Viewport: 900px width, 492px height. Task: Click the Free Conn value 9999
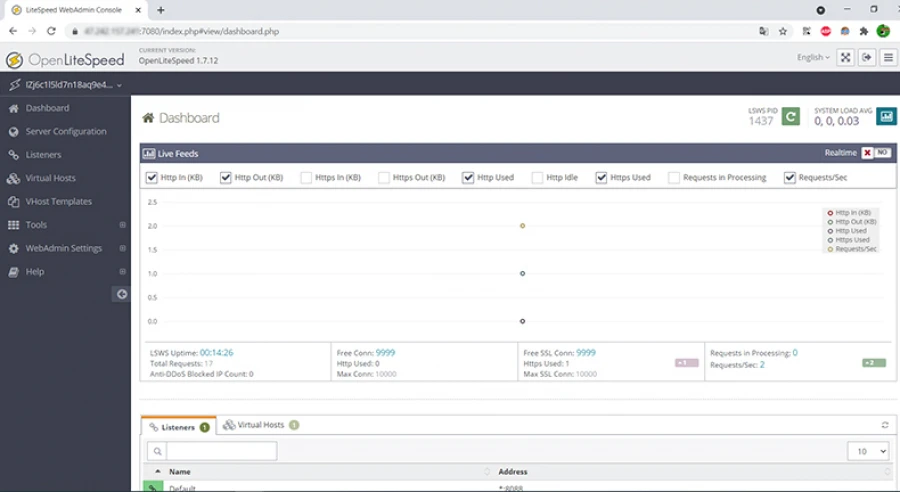point(385,353)
